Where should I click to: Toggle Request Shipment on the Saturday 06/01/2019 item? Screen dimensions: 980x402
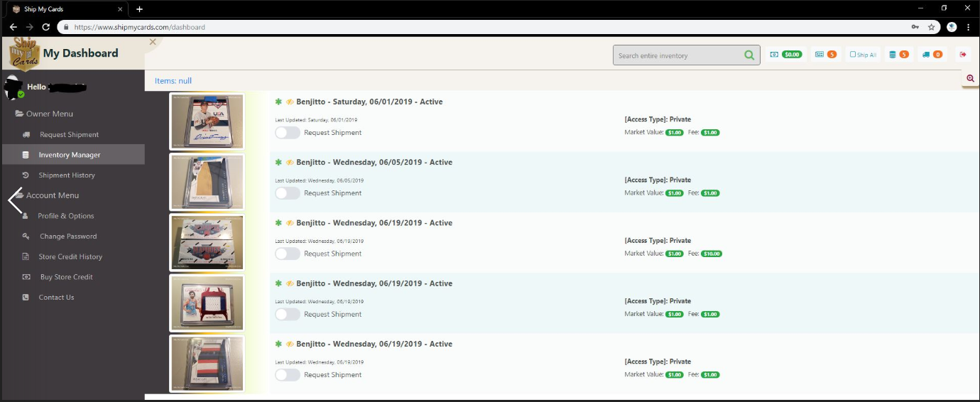pyautogui.click(x=287, y=133)
